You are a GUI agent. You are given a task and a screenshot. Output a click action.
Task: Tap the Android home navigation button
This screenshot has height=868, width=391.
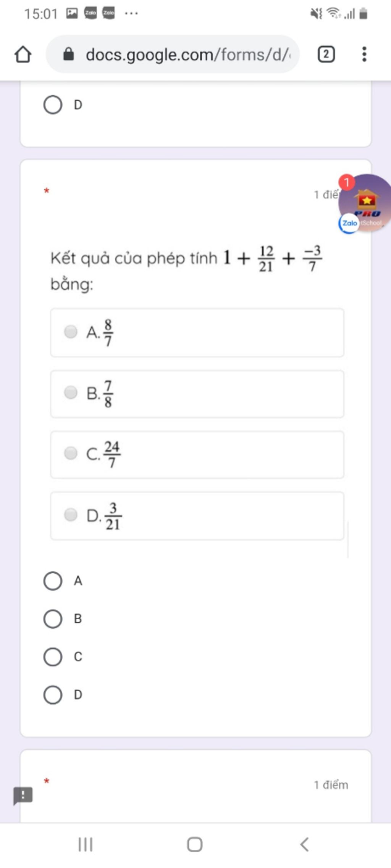[x=195, y=844]
